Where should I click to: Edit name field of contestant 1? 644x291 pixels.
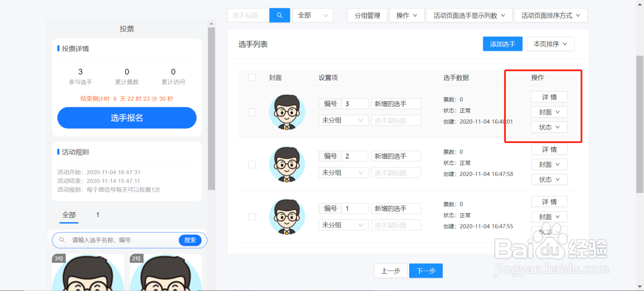coord(396,209)
